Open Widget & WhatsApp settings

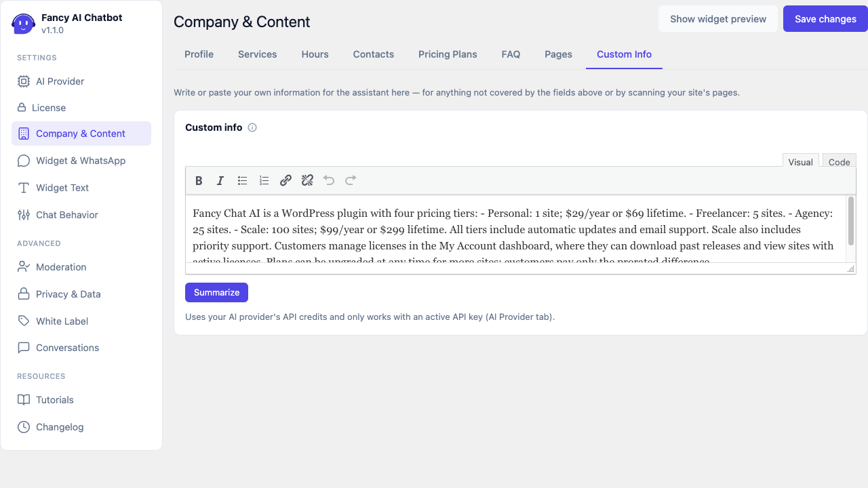pos(81,161)
